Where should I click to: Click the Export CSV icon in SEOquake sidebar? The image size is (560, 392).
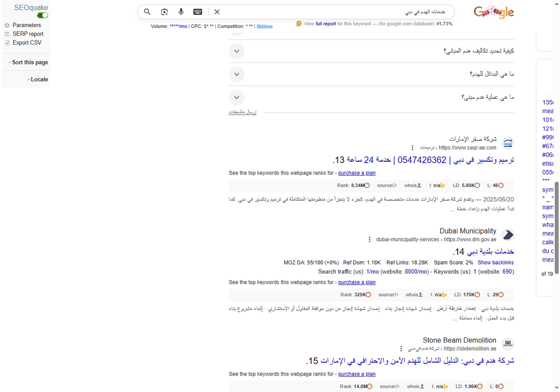click(7, 42)
